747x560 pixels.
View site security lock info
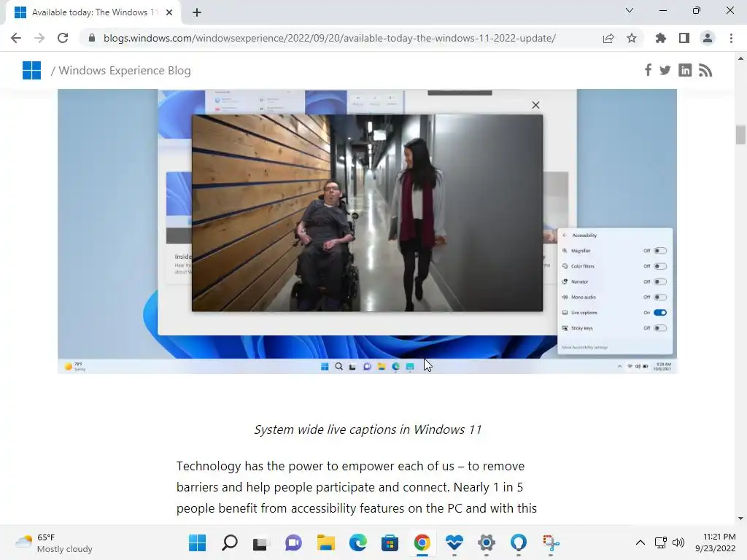92,38
